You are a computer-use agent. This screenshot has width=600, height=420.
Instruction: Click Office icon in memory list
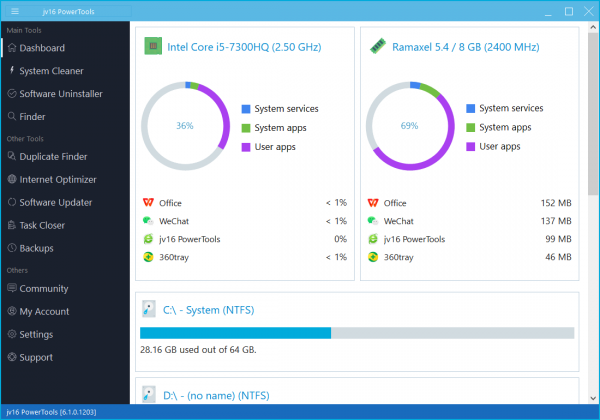point(373,202)
